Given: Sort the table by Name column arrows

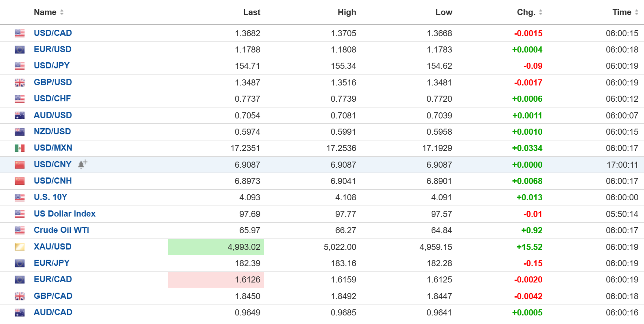Looking at the screenshot, I should click(62, 12).
